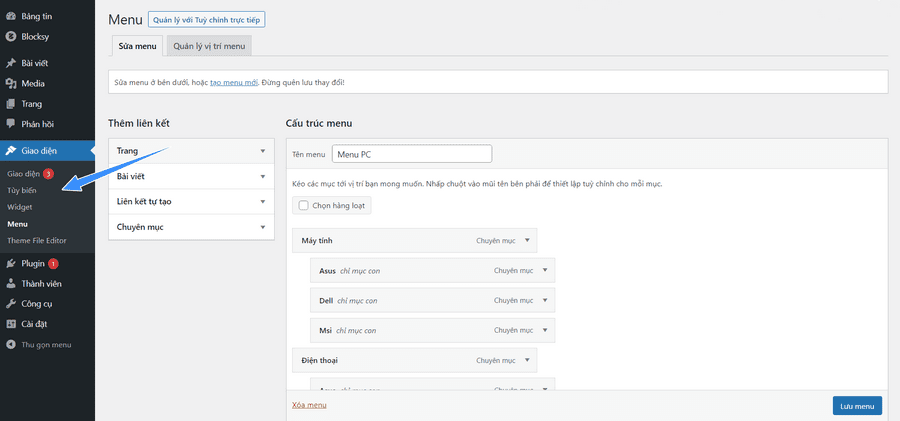
Task: Expand the Dell menu item arrow
Action: (x=545, y=300)
